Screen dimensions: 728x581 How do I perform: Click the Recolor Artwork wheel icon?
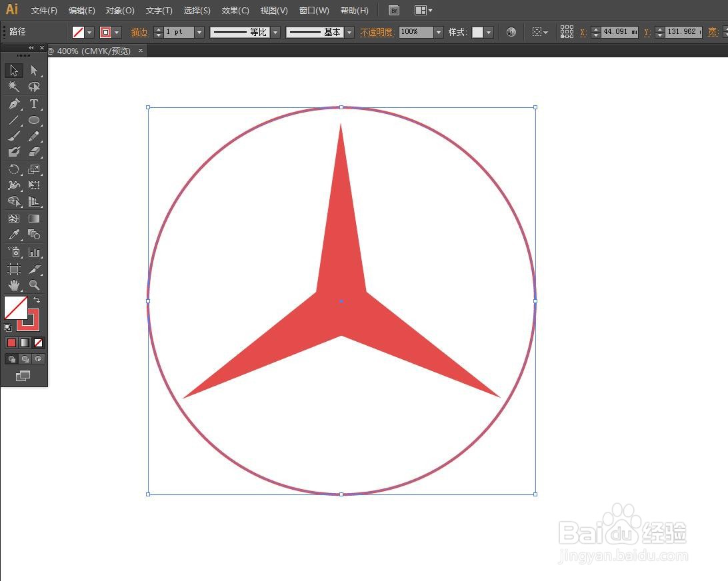coord(511,32)
